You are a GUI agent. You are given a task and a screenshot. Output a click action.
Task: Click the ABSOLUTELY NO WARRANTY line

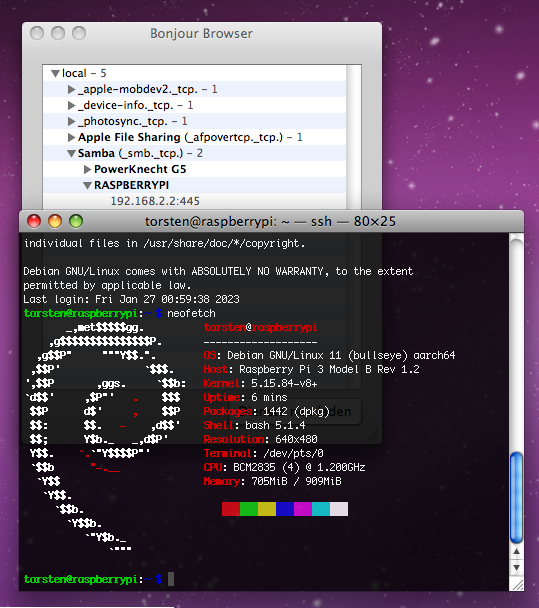[218, 271]
